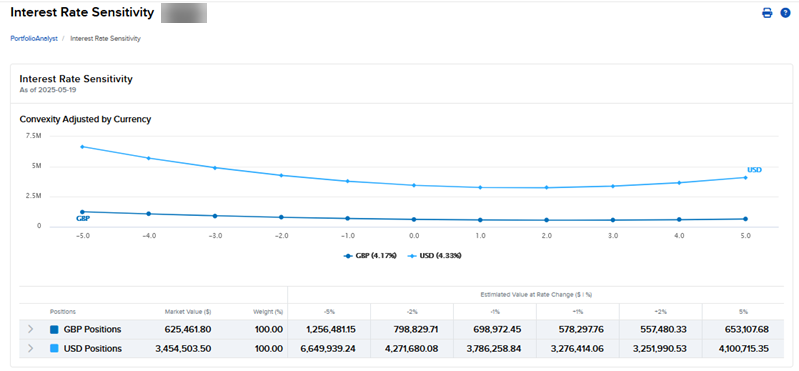
Task: Select USD data point at -5.0
Action: point(82,147)
